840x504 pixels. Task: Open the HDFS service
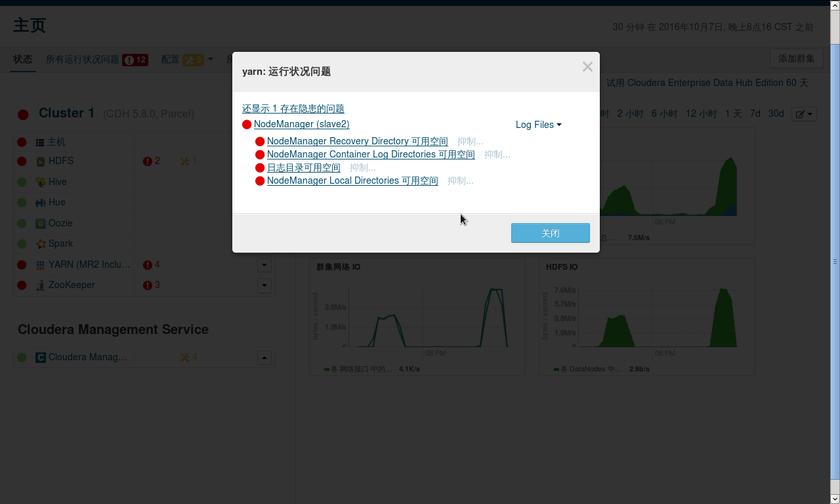[x=61, y=161]
